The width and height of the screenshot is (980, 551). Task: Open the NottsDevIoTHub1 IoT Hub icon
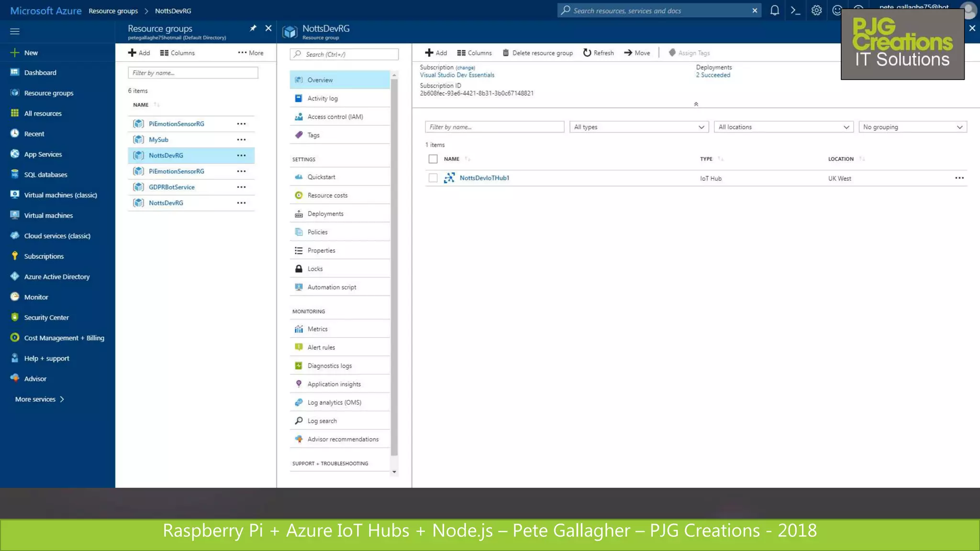pyautogui.click(x=449, y=178)
